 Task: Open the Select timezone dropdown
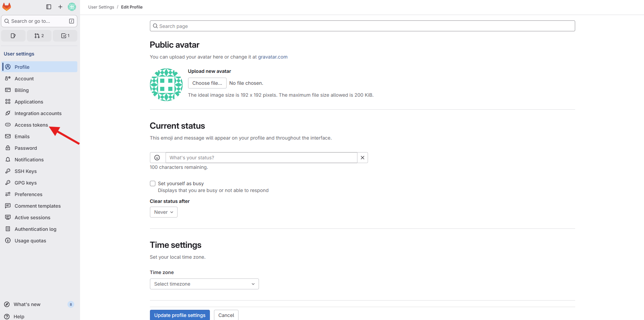(204, 284)
